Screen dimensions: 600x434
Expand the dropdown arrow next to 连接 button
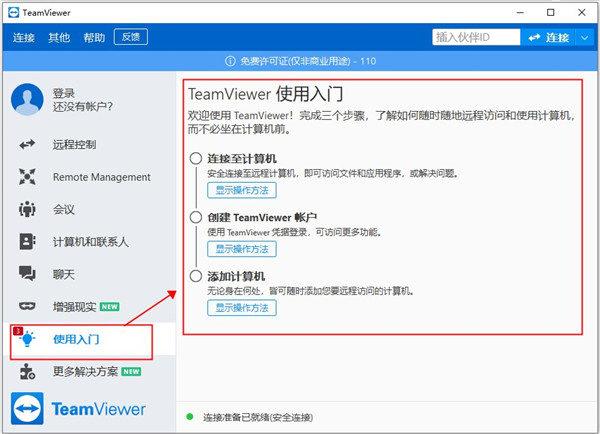(585, 38)
